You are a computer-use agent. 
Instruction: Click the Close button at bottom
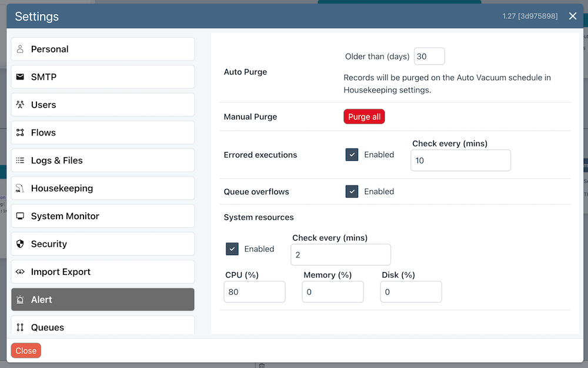26,350
